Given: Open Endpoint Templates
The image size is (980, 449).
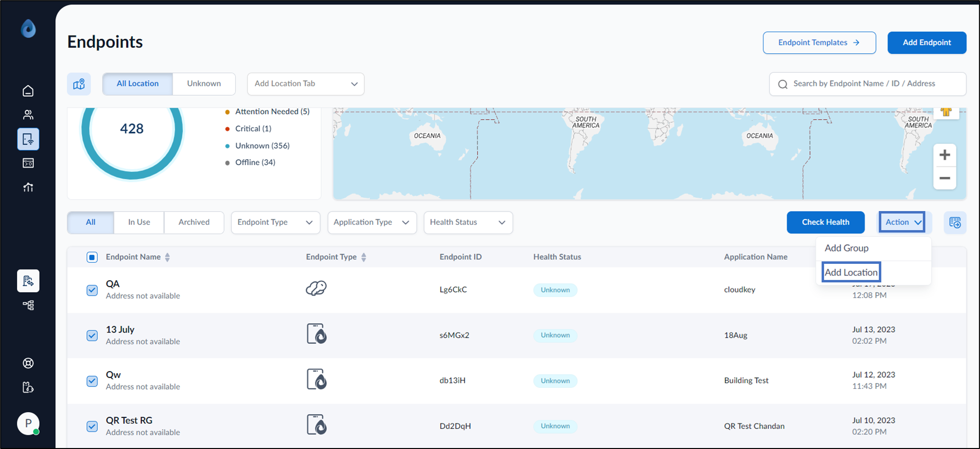Looking at the screenshot, I should pos(819,43).
